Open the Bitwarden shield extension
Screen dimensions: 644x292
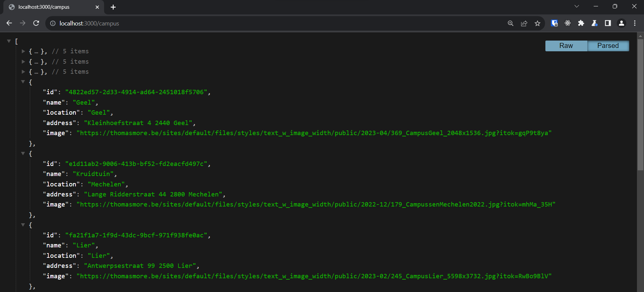[x=554, y=23]
